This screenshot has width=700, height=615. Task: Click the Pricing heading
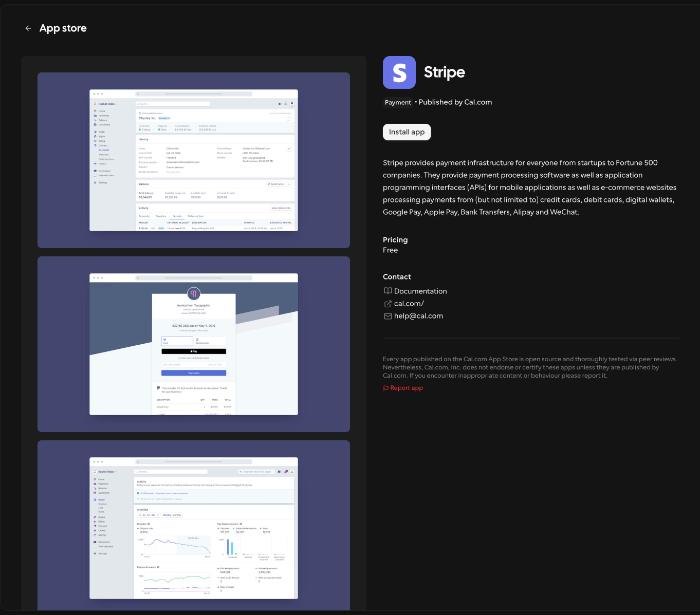click(x=395, y=240)
